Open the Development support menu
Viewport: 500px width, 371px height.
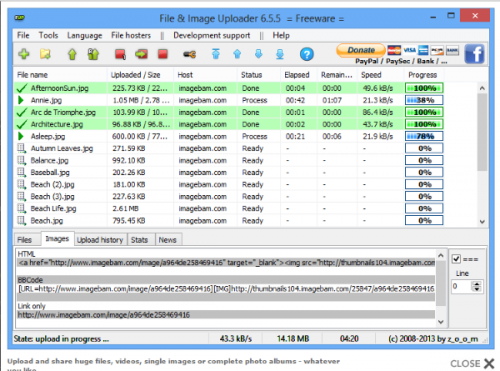click(x=212, y=35)
